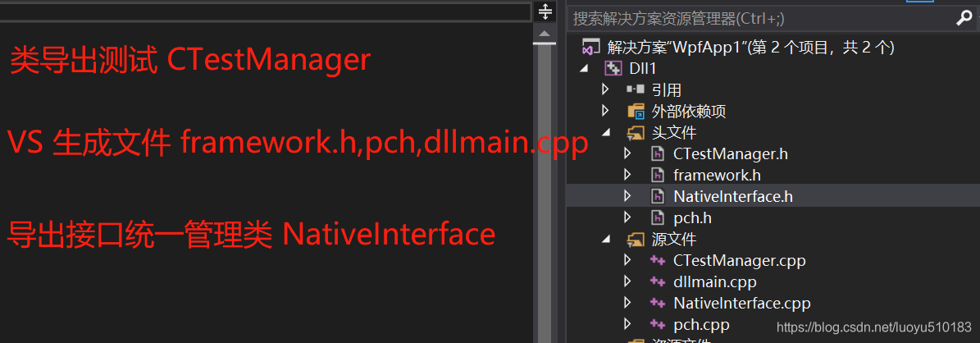This screenshot has height=343, width=980.
Task: Click the editor vertical scrollbar up arrow
Action: [x=545, y=33]
